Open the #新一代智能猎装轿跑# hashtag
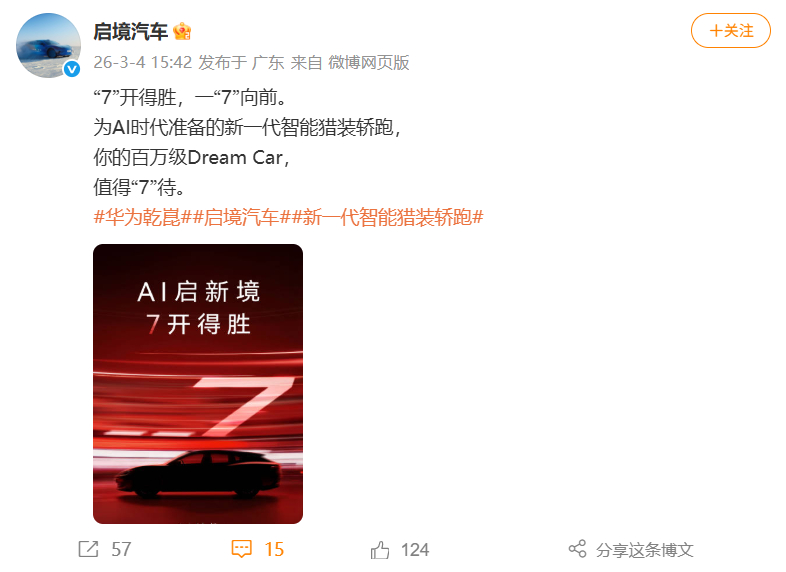786x572 pixels. point(387,217)
